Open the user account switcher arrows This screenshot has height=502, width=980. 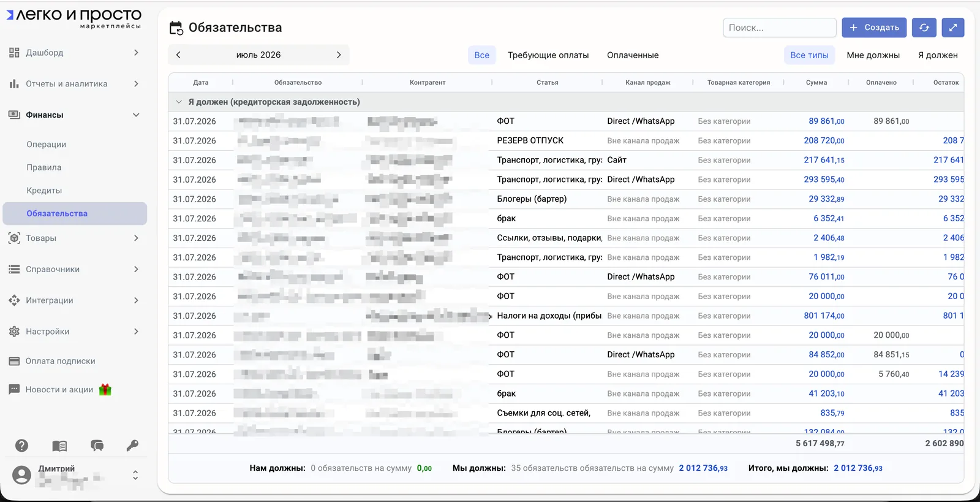[135, 475]
